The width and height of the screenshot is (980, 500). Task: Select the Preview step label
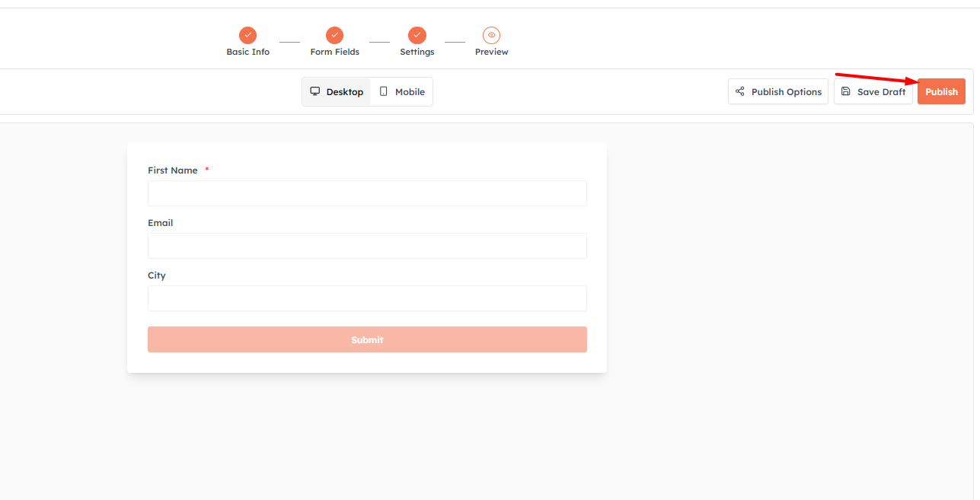(x=491, y=53)
